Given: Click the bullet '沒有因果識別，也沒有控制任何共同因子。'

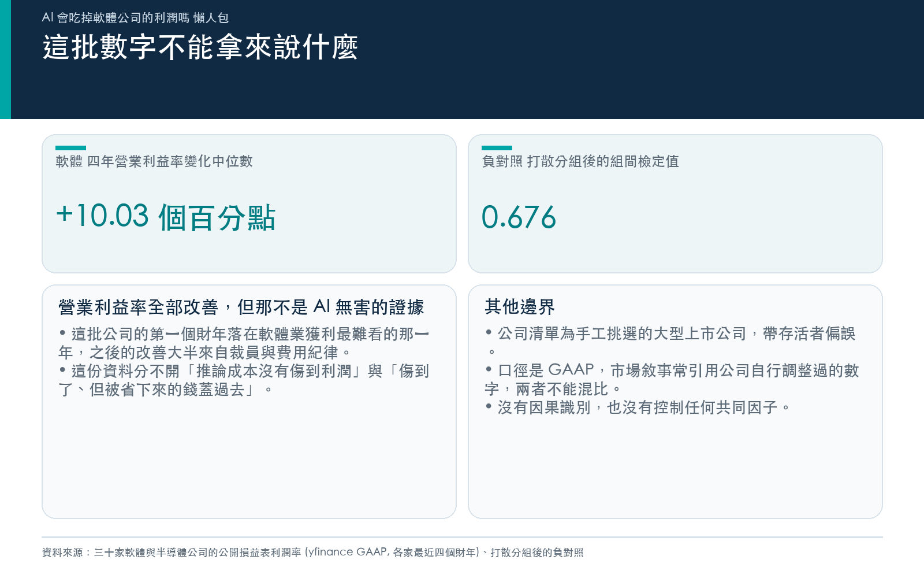Looking at the screenshot, I should pyautogui.click(x=638, y=407).
